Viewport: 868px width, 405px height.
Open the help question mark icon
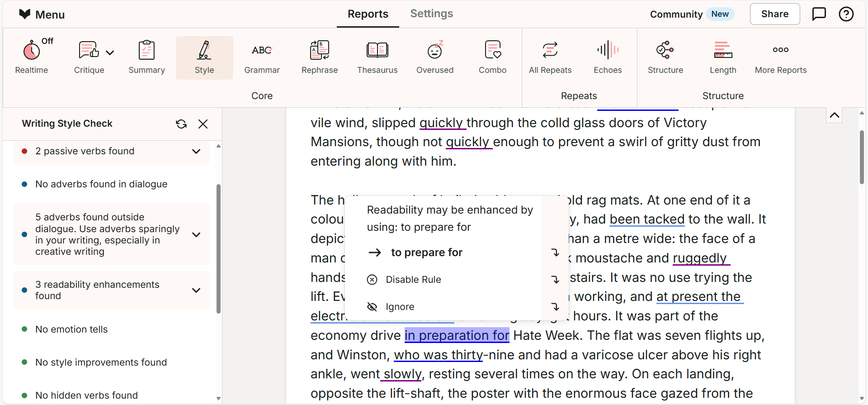click(846, 14)
